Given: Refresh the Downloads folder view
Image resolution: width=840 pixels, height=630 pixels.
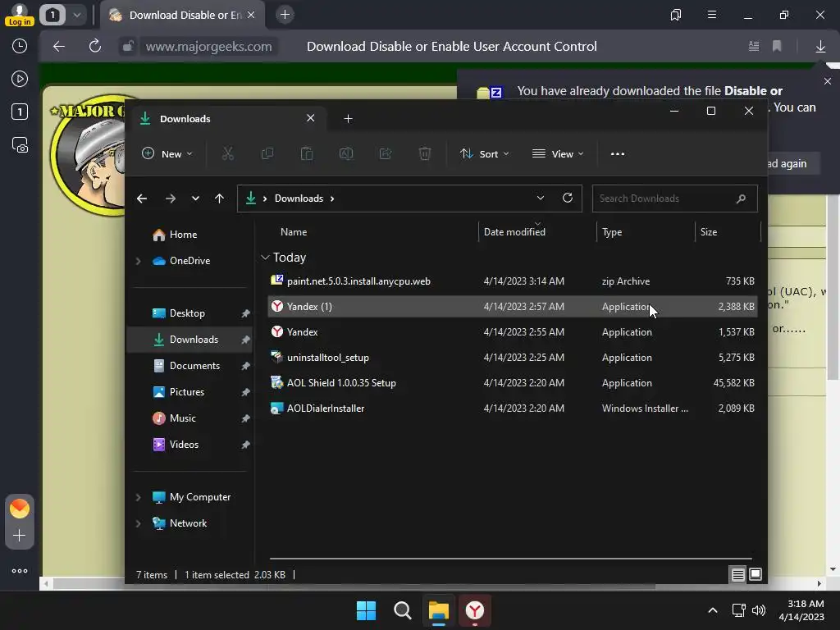Looking at the screenshot, I should click(x=568, y=198).
